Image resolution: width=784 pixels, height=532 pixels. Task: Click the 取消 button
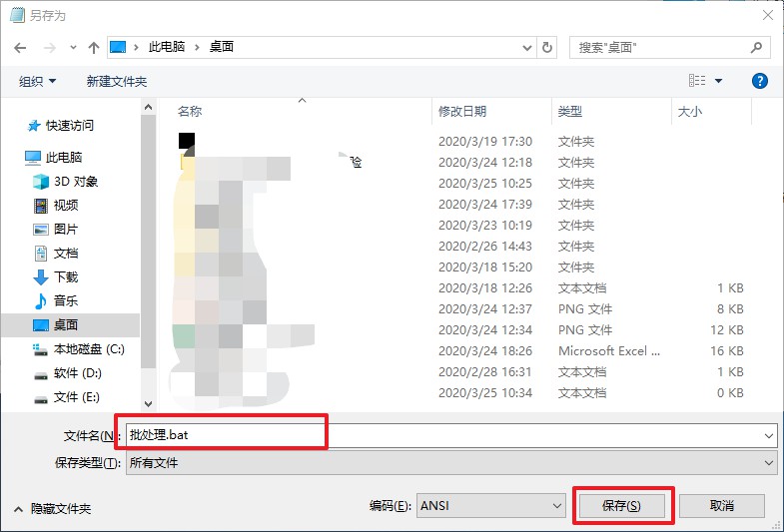coord(722,506)
